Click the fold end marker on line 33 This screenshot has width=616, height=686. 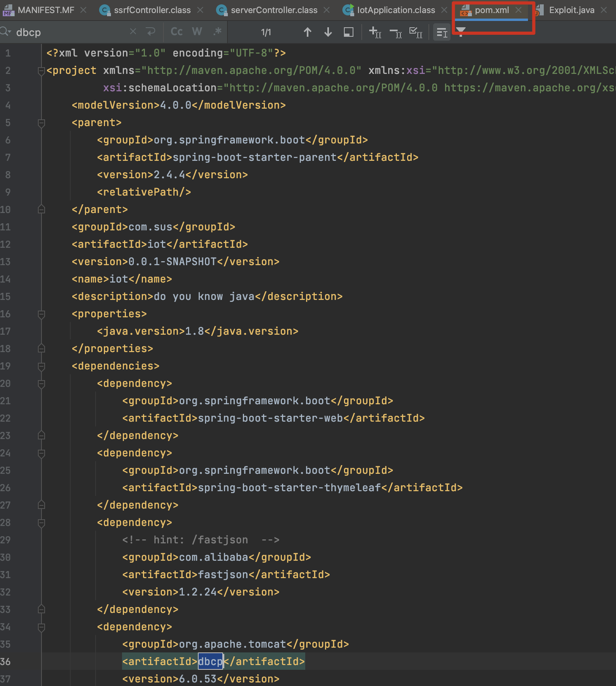pos(41,609)
